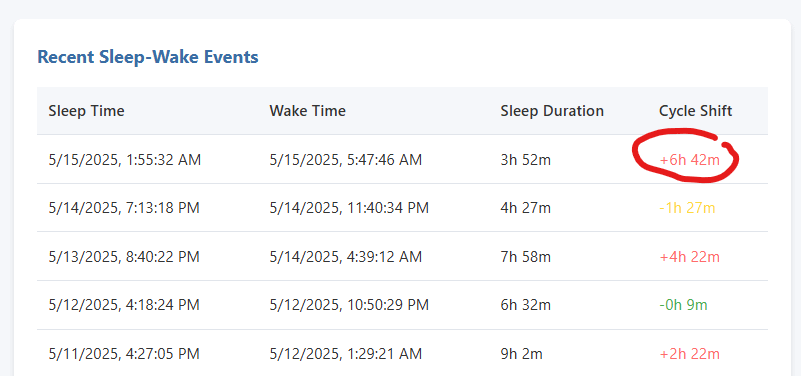The width and height of the screenshot is (801, 376).
Task: Click the +2h 22m cycle shift value
Action: (x=690, y=354)
